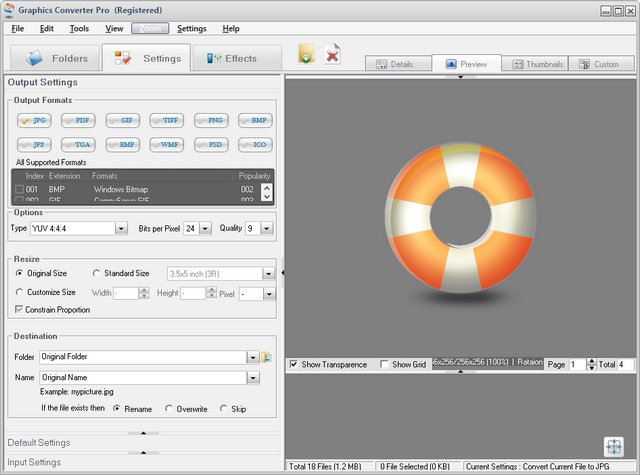Screen dimensions: 640x475
Task: Expand the Default Settings section
Action: 40,442
